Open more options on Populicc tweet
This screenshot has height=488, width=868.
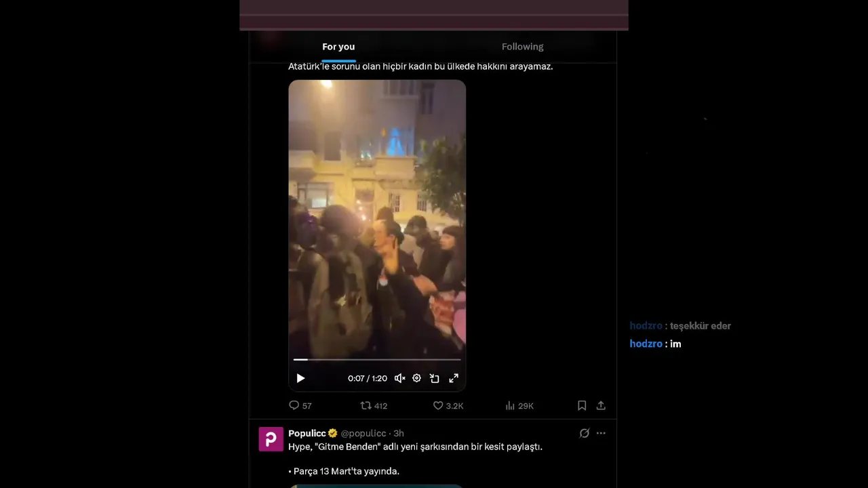coord(601,433)
